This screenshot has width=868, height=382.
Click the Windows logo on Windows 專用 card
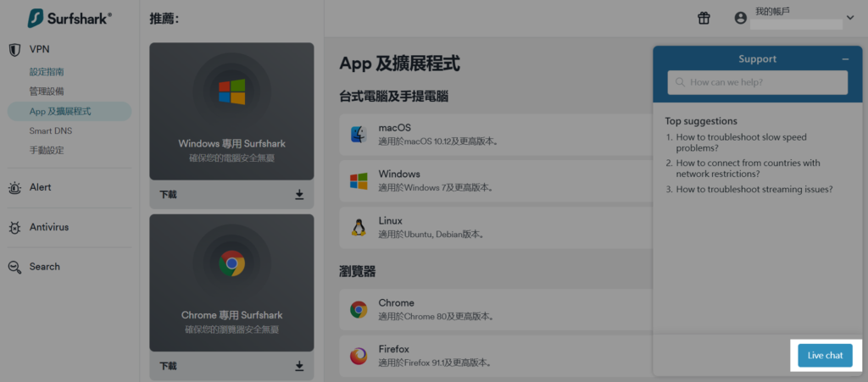pos(232,91)
